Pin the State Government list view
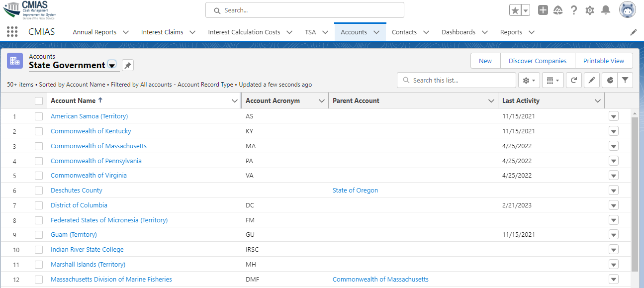Viewport: 644px width, 288px height. click(128, 65)
